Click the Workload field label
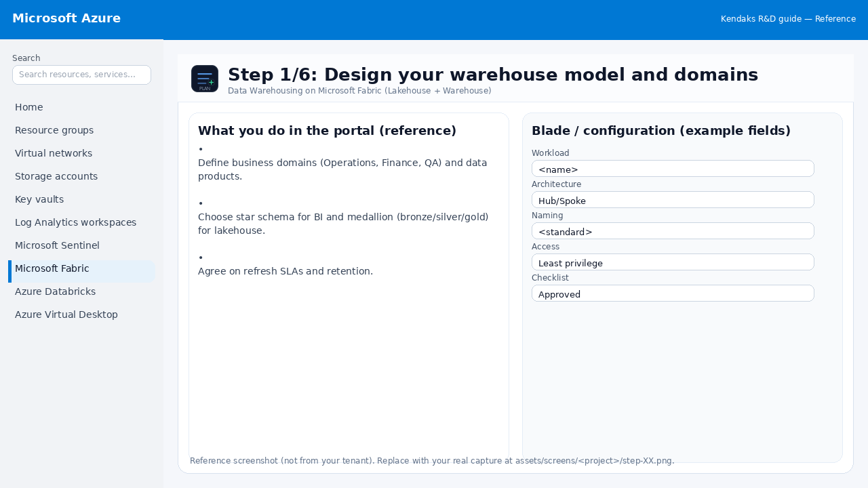This screenshot has height=488, width=868. (551, 153)
